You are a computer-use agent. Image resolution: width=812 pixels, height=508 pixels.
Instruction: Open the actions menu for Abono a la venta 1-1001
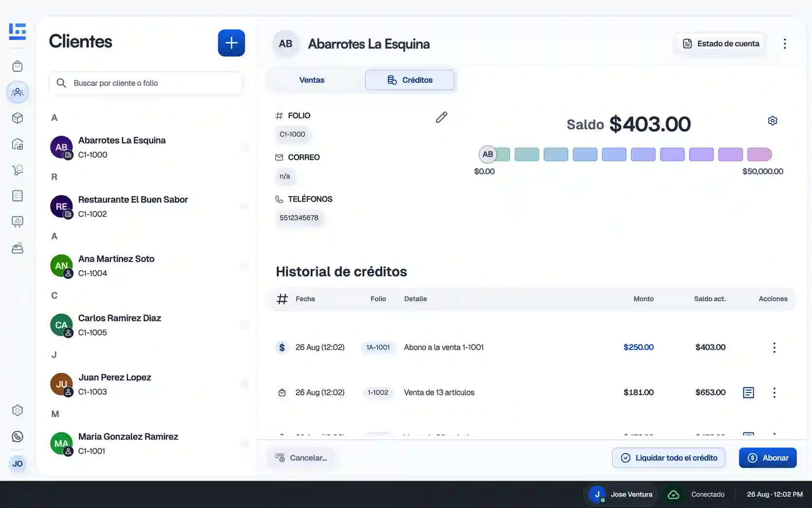click(774, 347)
